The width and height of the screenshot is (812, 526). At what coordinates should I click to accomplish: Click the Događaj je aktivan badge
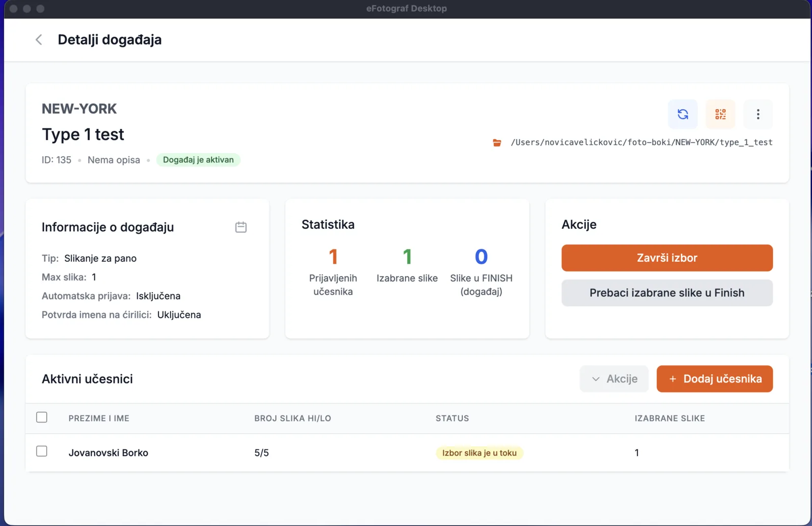pos(198,160)
